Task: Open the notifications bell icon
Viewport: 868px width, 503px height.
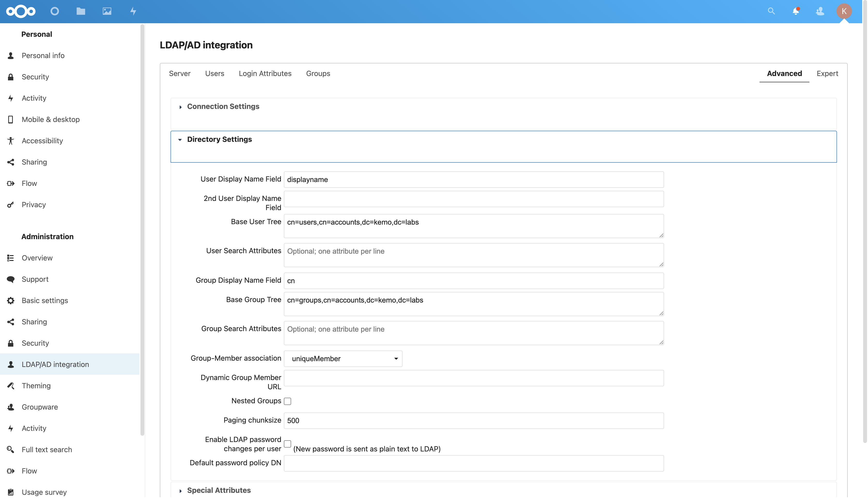Action: pyautogui.click(x=796, y=11)
